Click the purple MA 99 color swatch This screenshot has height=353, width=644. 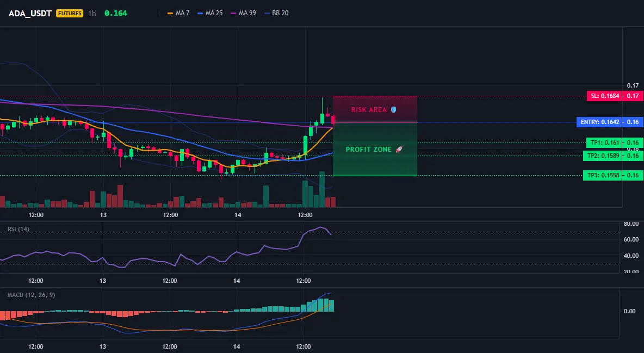tap(234, 13)
